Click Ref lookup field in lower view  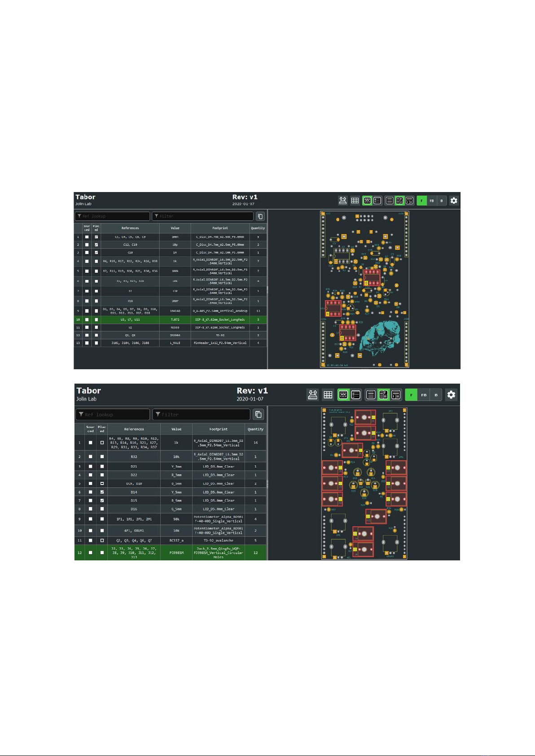click(x=113, y=415)
